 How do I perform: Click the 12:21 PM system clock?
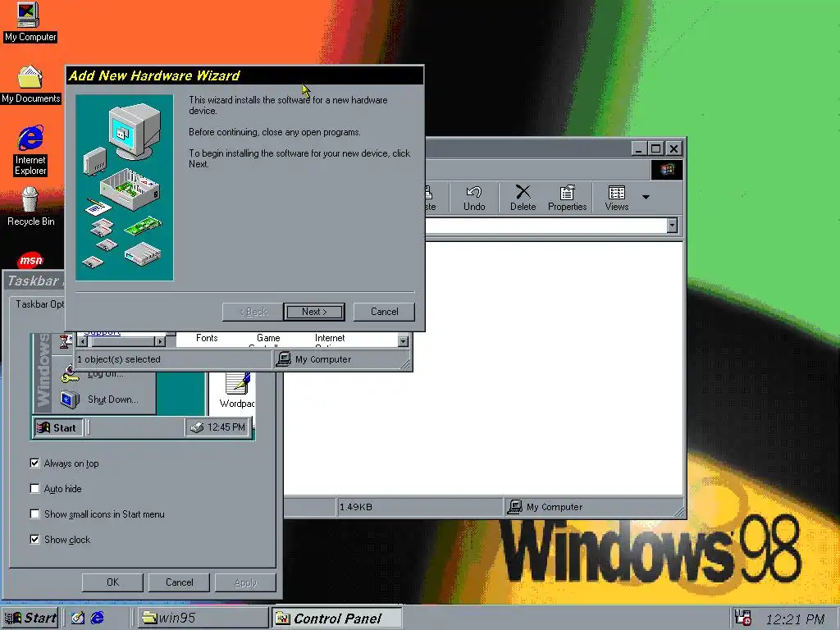[796, 619]
